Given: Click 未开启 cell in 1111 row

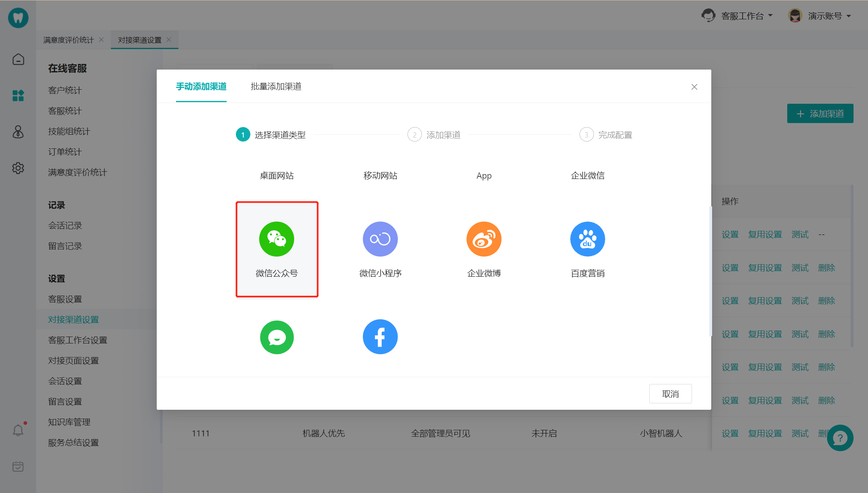Looking at the screenshot, I should [544, 433].
